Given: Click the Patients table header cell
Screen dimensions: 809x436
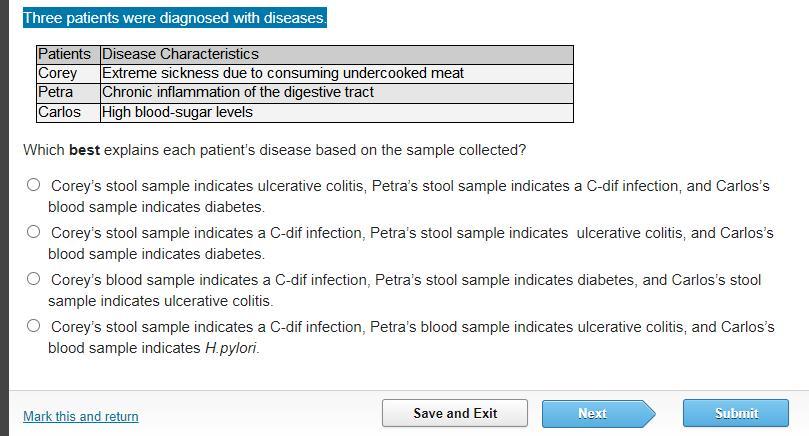Looking at the screenshot, I should (65, 54).
